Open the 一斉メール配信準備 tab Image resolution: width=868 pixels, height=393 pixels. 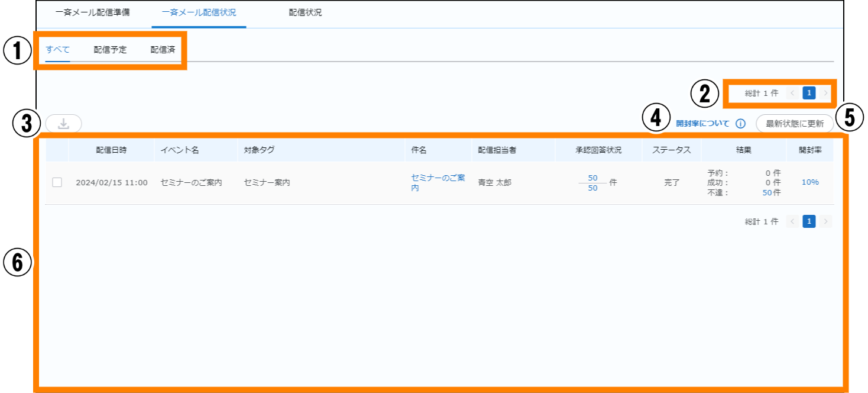92,12
